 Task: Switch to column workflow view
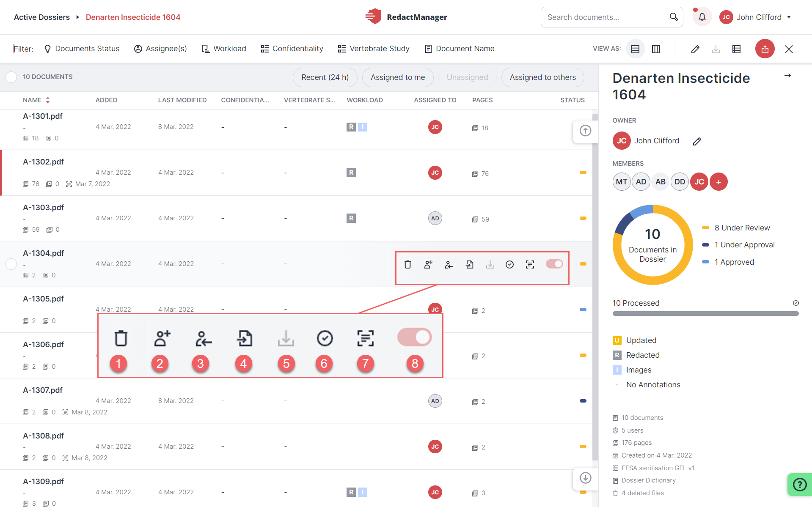click(656, 49)
